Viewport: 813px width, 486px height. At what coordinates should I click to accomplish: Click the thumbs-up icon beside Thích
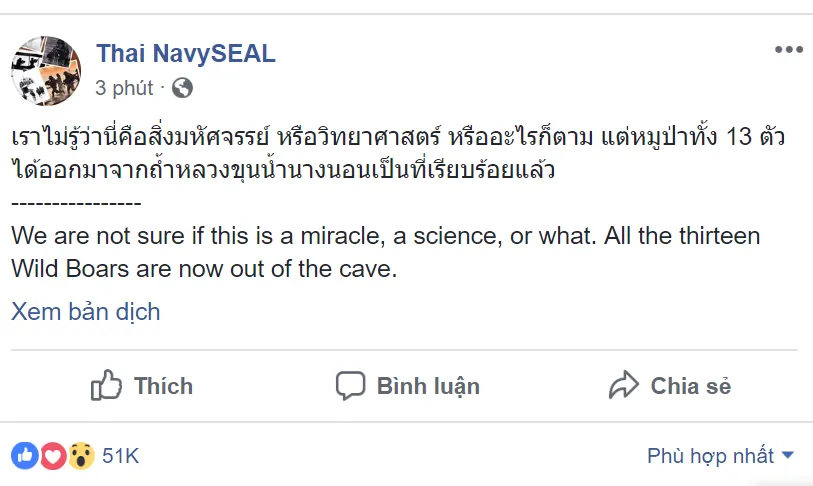(x=107, y=385)
